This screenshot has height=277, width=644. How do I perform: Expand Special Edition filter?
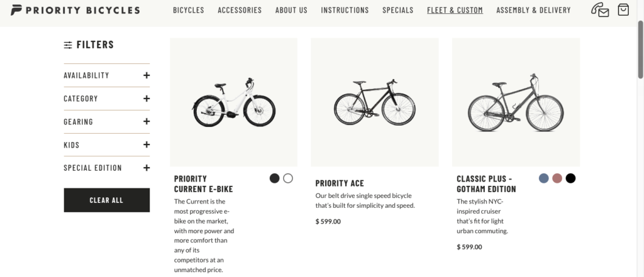[x=147, y=168]
